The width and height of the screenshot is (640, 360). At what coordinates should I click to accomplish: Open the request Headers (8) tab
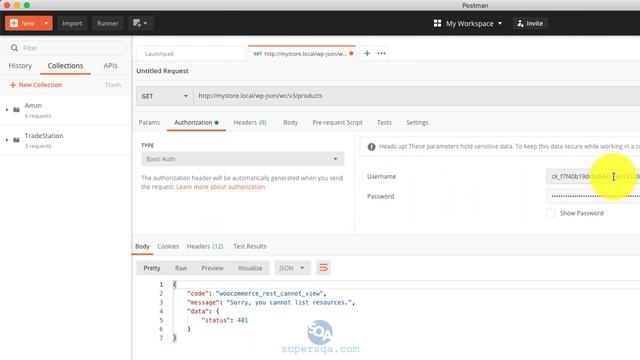click(x=250, y=122)
